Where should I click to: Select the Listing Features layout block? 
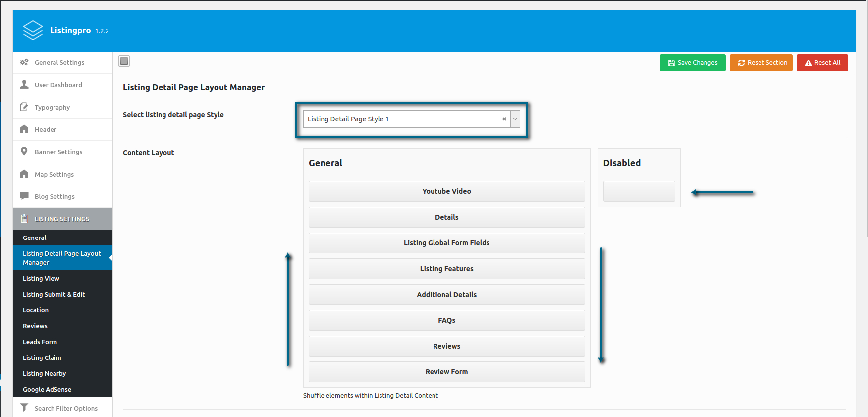point(446,269)
